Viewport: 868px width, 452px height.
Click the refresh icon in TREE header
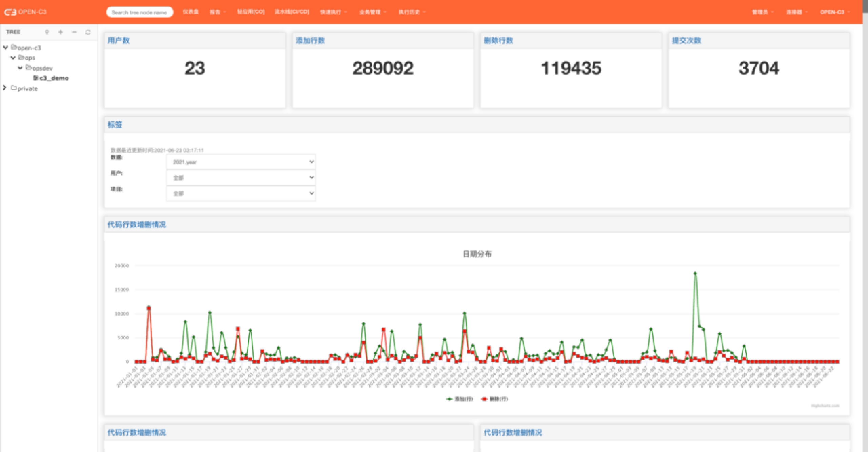[88, 32]
